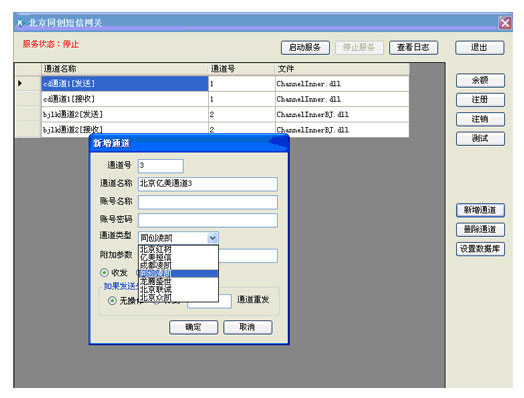Focus the 通道名称 input field
This screenshot has height=398, width=524.
pos(208,184)
